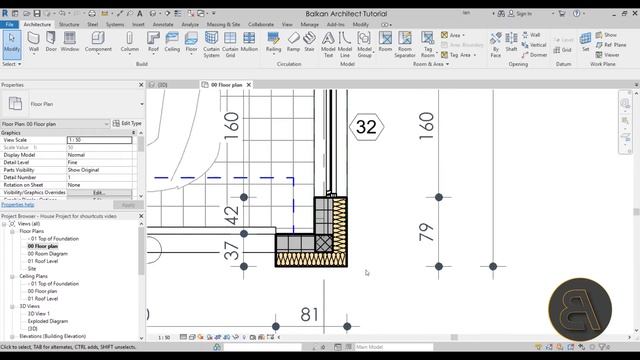
Task: Click the Detail Level value Fine
Action: 100,162
